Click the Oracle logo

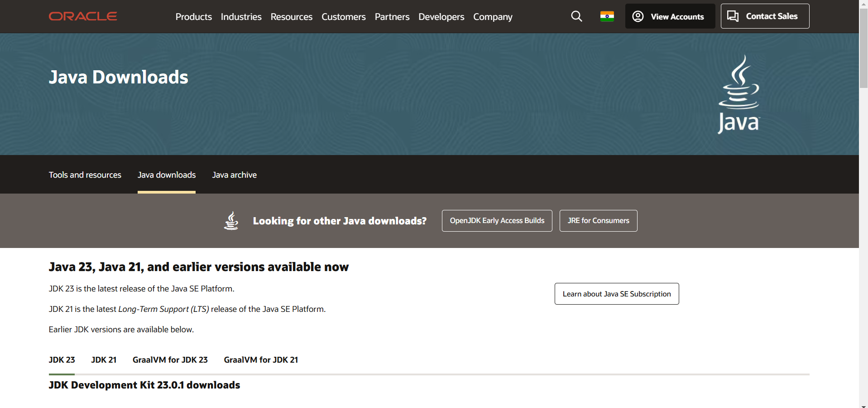(x=83, y=16)
